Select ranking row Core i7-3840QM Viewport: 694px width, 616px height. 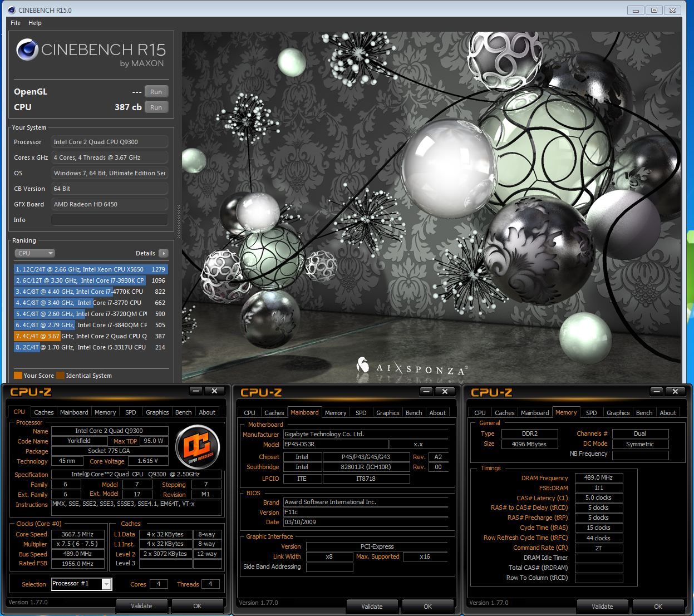(91, 325)
